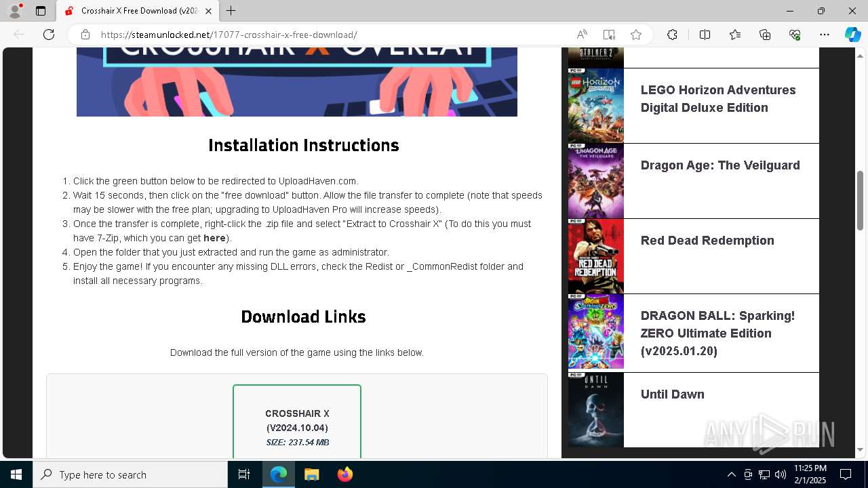The width and height of the screenshot is (868, 488).
Task: Click 'SIZE: 237.54 MB' text
Action: point(298,443)
